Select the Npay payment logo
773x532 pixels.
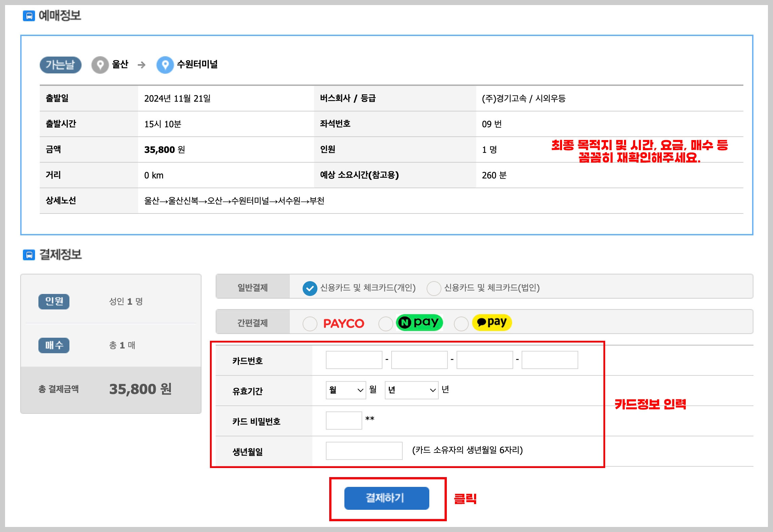pyautogui.click(x=420, y=322)
